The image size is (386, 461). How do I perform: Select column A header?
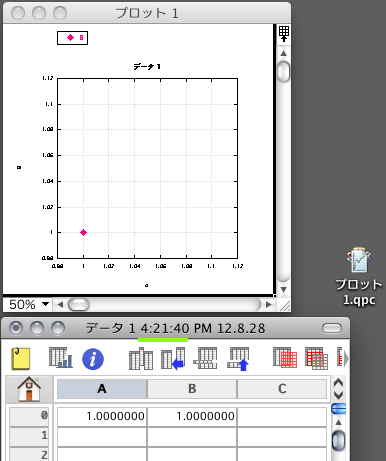point(102,389)
